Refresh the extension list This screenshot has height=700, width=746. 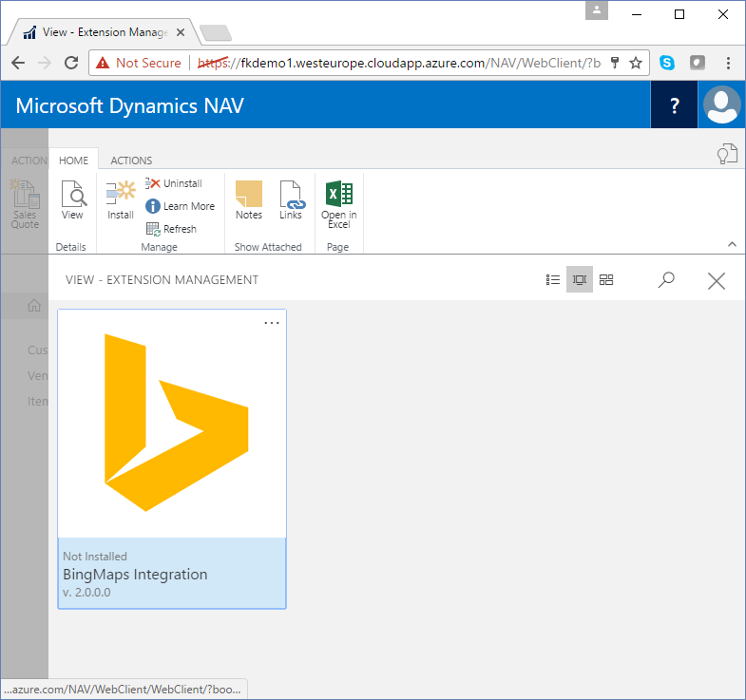tap(171, 229)
